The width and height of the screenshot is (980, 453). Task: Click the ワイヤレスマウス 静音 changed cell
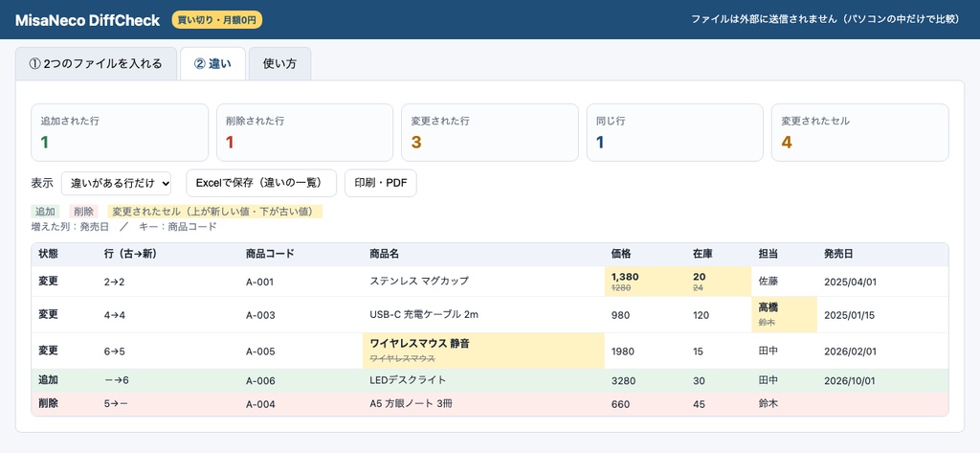tap(483, 351)
